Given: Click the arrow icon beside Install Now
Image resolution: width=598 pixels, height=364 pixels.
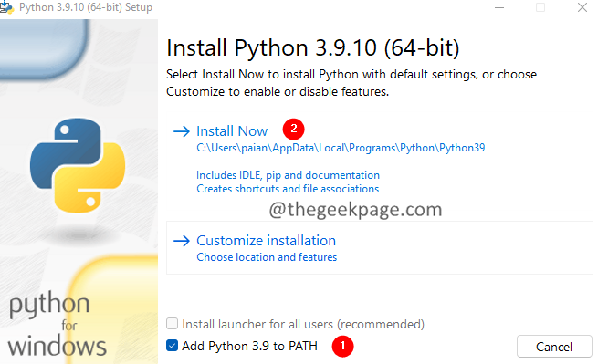Looking at the screenshot, I should [x=182, y=131].
